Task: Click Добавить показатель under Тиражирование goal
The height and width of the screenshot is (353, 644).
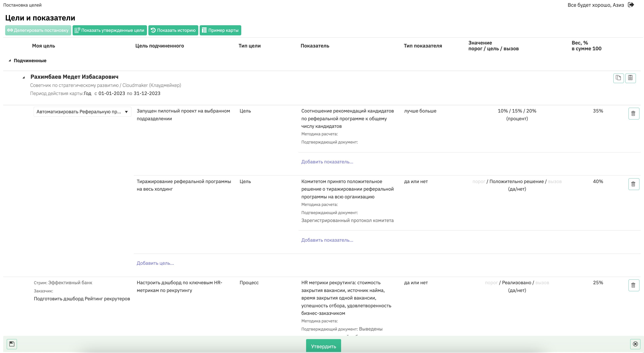Action: 327,240
